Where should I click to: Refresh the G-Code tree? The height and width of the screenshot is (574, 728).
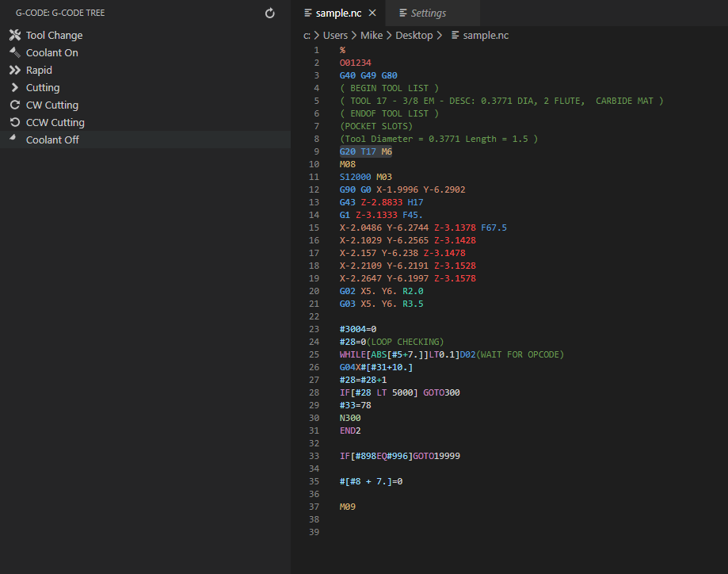(x=270, y=13)
